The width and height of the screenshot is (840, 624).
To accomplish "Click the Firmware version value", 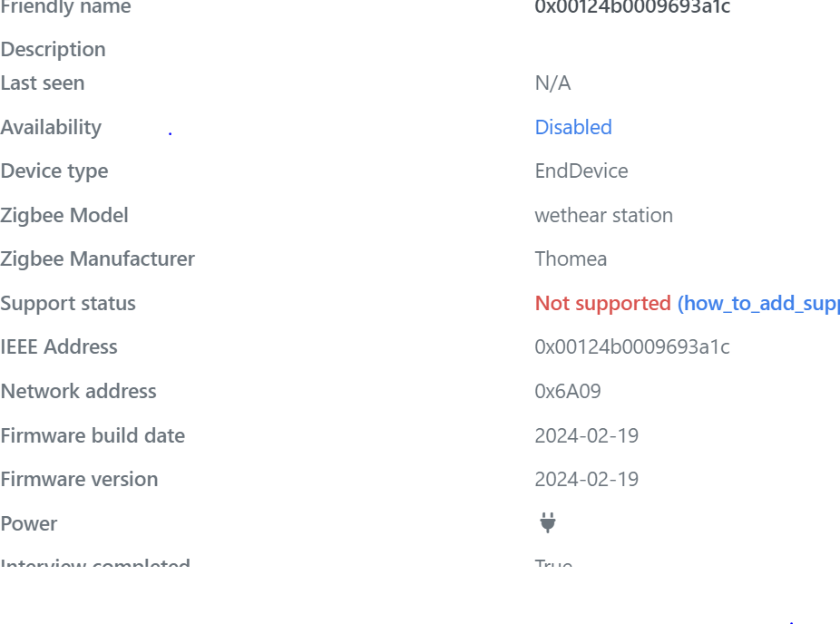I will pos(586,479).
